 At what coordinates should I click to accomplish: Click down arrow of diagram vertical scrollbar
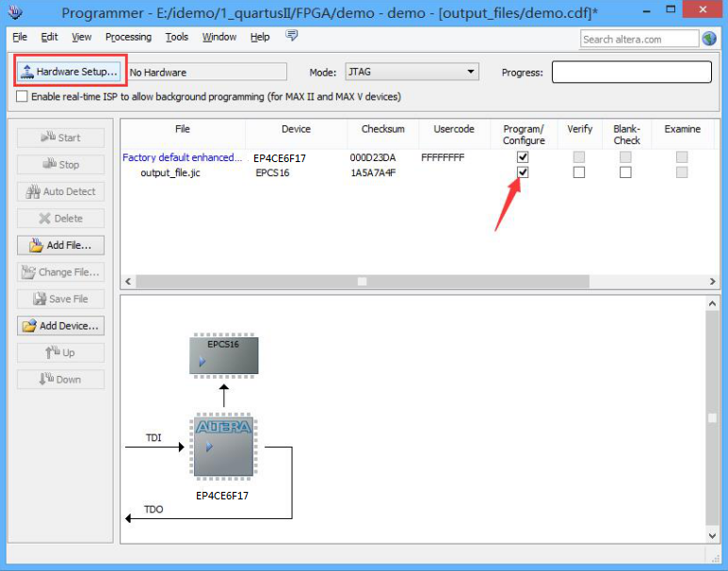point(713,534)
